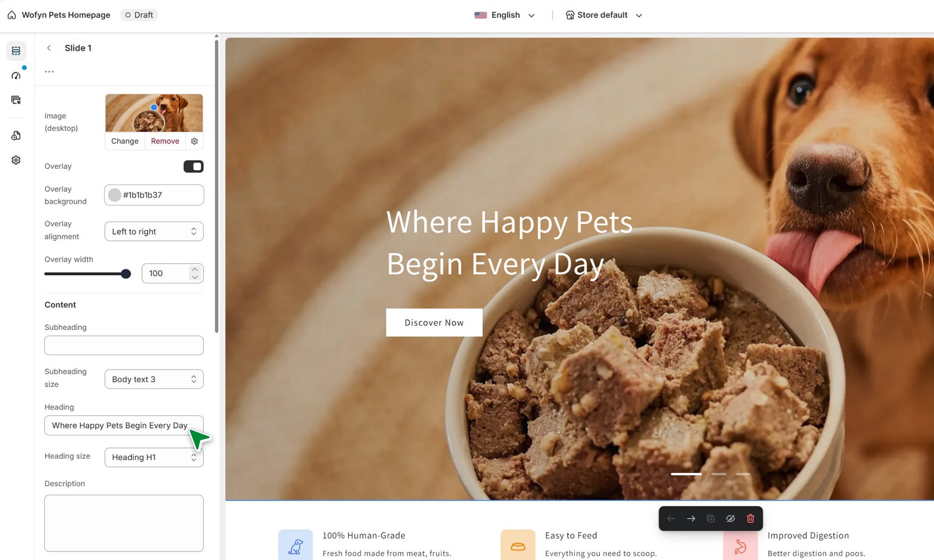The image size is (934, 560).
Task: Click the duplicate block icon in floating toolbar
Action: pos(711,518)
